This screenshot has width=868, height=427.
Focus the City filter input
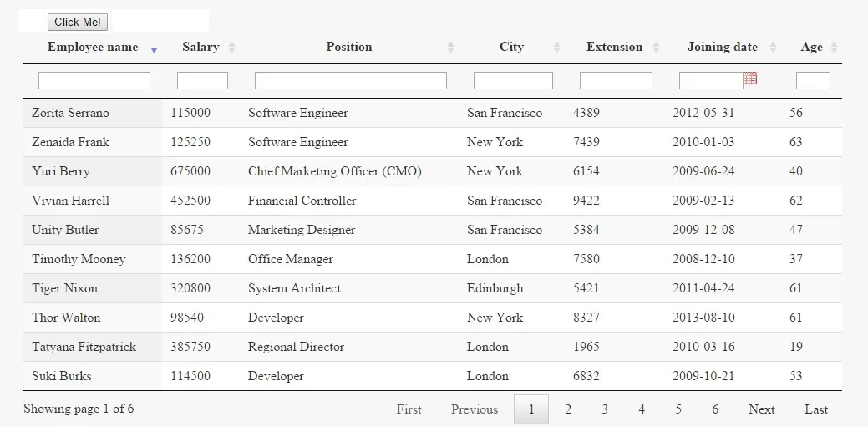pyautogui.click(x=513, y=81)
